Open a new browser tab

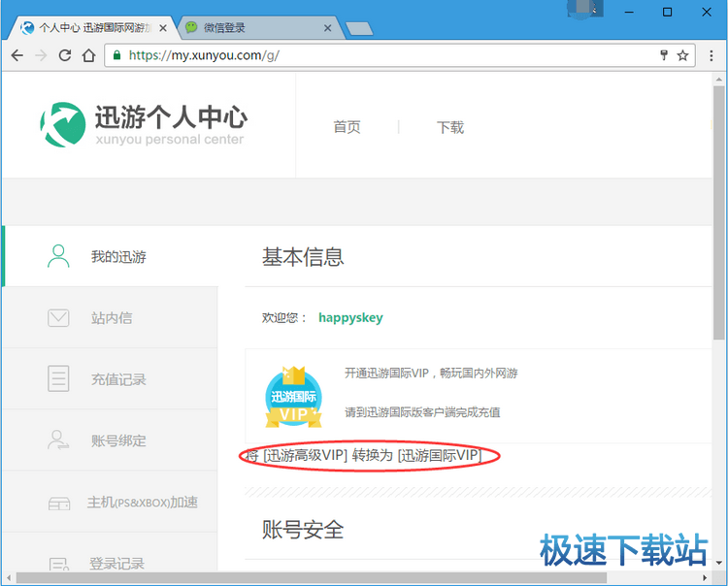point(359,29)
